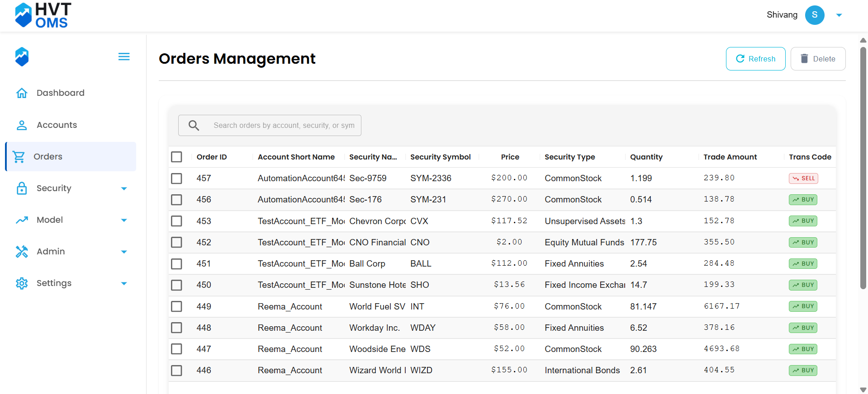
Task: Select order 453 checkbox
Action: pyautogui.click(x=176, y=221)
